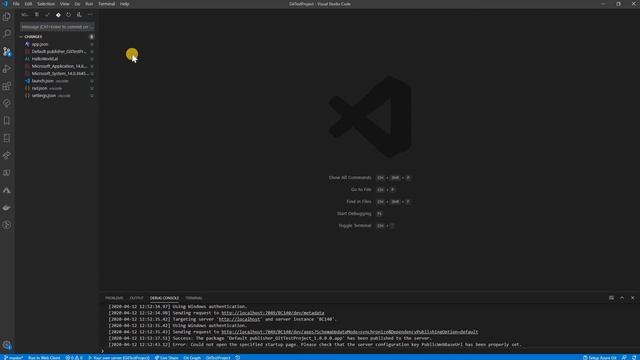Click the diamond-shaped icon in source control toolbar
This screenshot has height=360, width=640.
[x=58, y=15]
